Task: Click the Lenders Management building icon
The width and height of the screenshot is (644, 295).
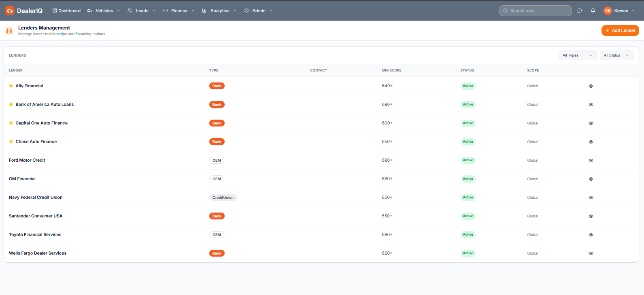Action: tap(9, 31)
